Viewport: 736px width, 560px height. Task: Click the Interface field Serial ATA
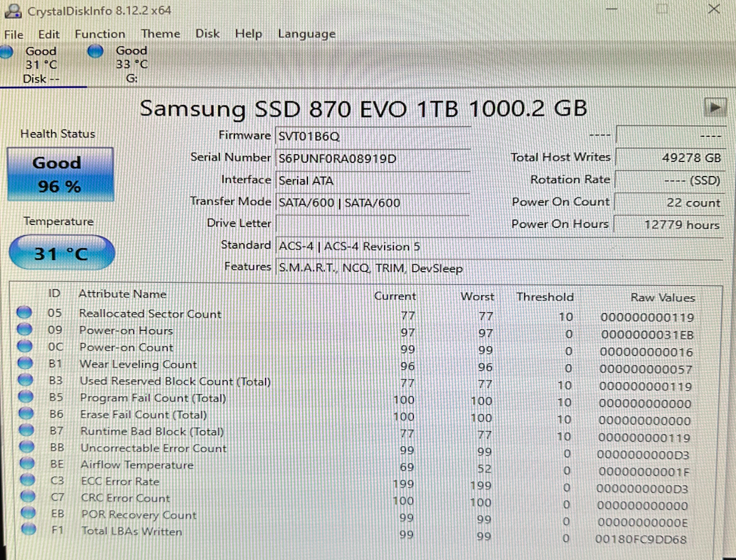(373, 181)
